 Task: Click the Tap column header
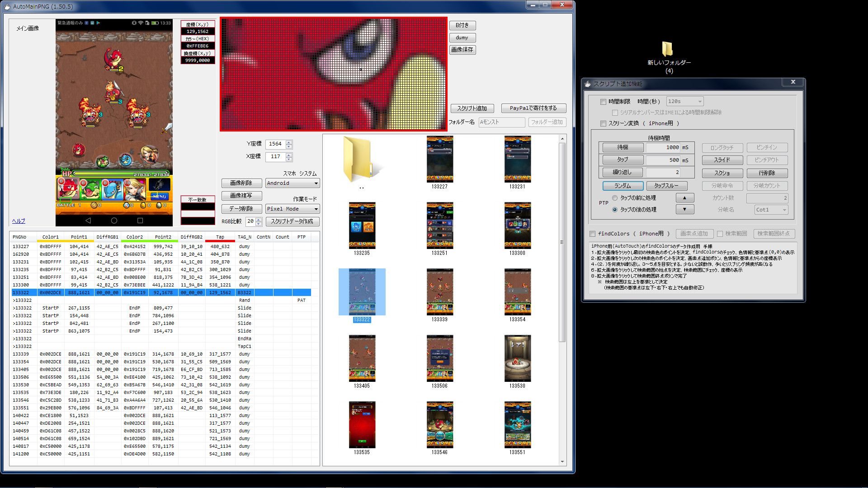220,237
